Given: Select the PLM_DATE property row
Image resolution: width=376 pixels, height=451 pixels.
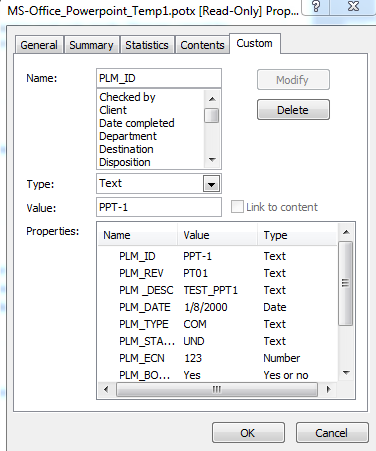Looking at the screenshot, I should (217, 307).
